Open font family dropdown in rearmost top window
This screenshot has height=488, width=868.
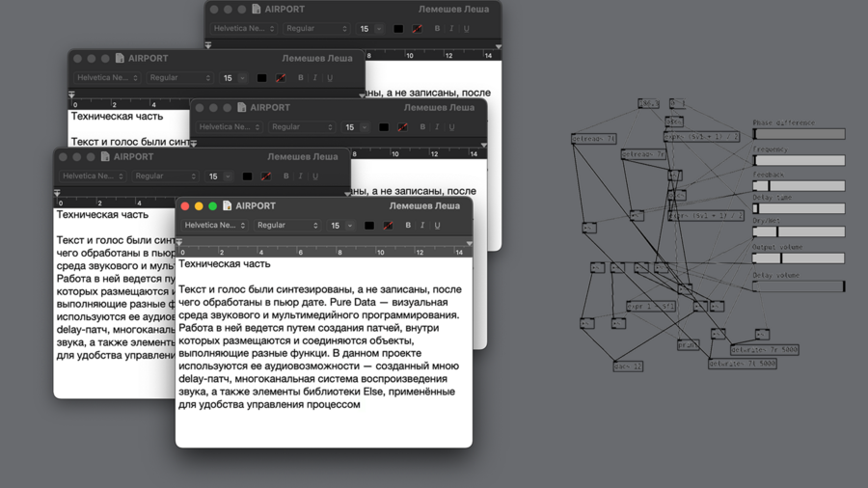click(244, 28)
